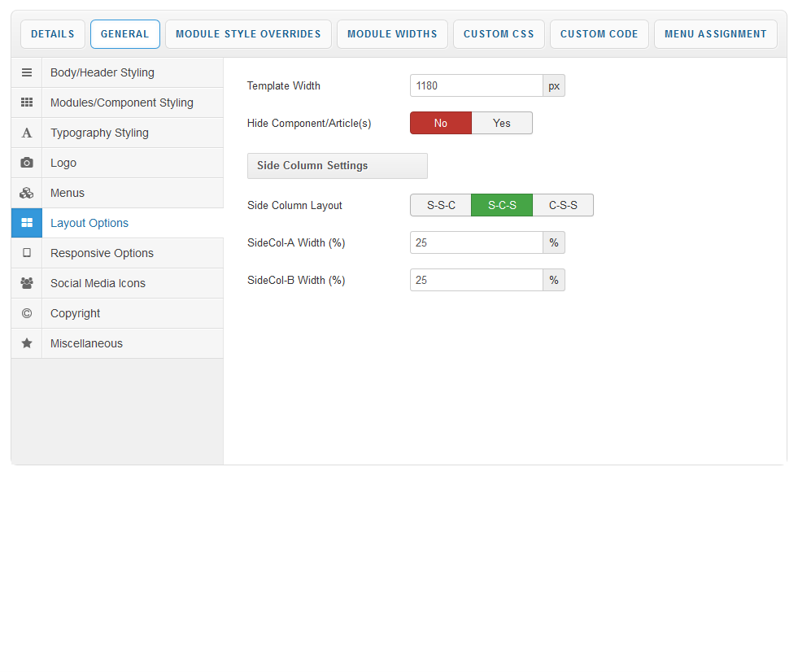Click the Logo camera icon
Image resolution: width=798 pixels, height=672 pixels.
coord(27,163)
